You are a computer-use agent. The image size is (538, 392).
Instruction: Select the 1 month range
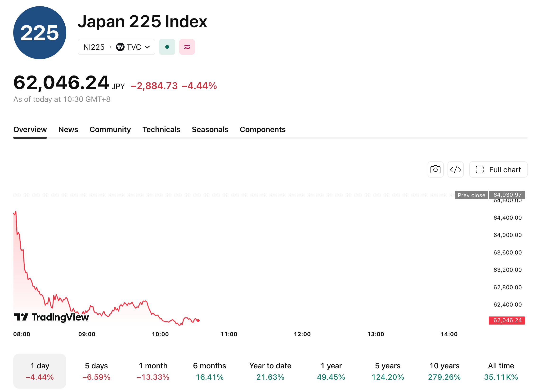tap(153, 371)
